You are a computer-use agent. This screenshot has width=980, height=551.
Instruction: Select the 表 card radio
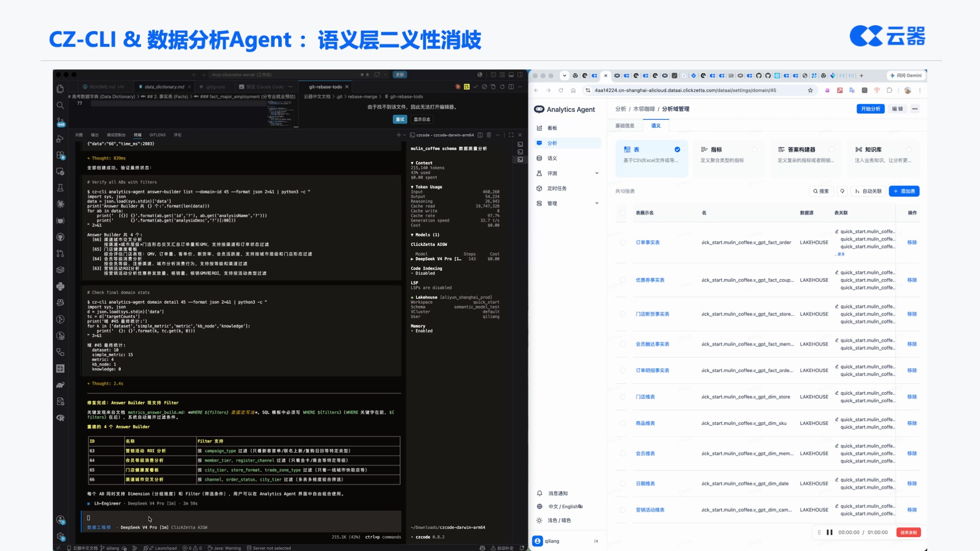click(677, 149)
